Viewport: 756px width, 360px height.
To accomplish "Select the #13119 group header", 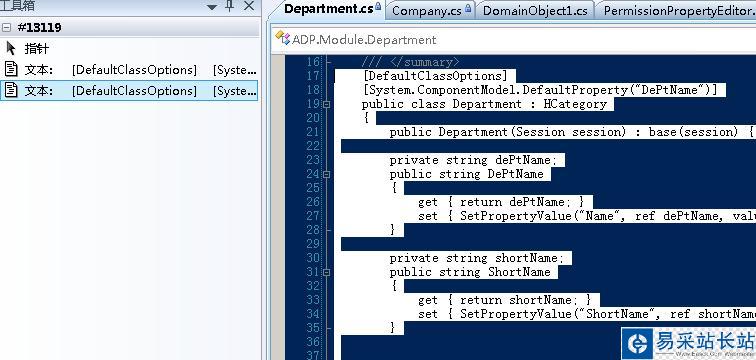I will [129, 27].
